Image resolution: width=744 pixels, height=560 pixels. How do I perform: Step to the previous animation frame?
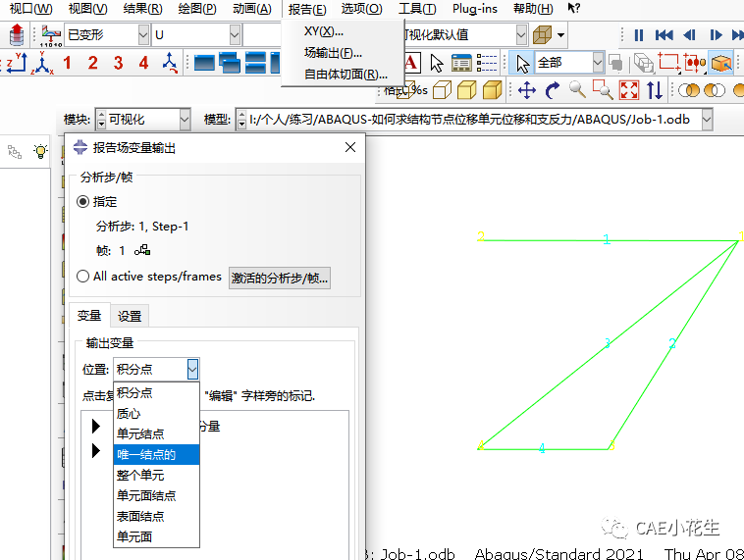[689, 35]
